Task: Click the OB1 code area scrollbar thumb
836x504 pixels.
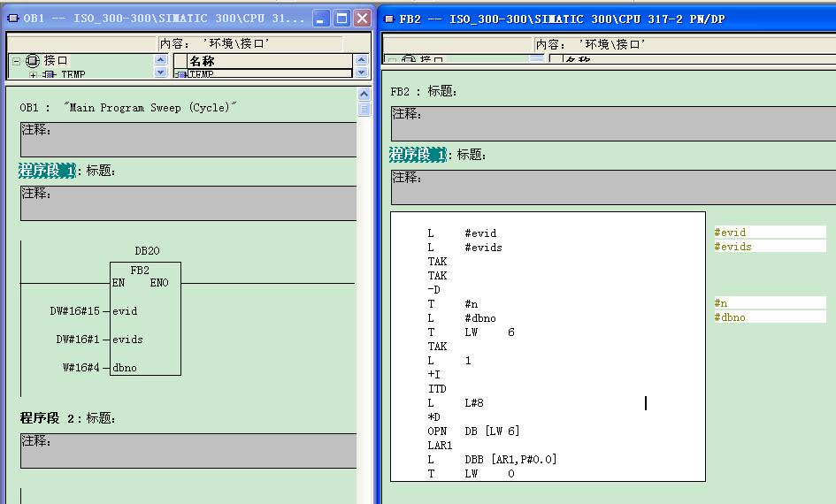Action: tap(364, 109)
